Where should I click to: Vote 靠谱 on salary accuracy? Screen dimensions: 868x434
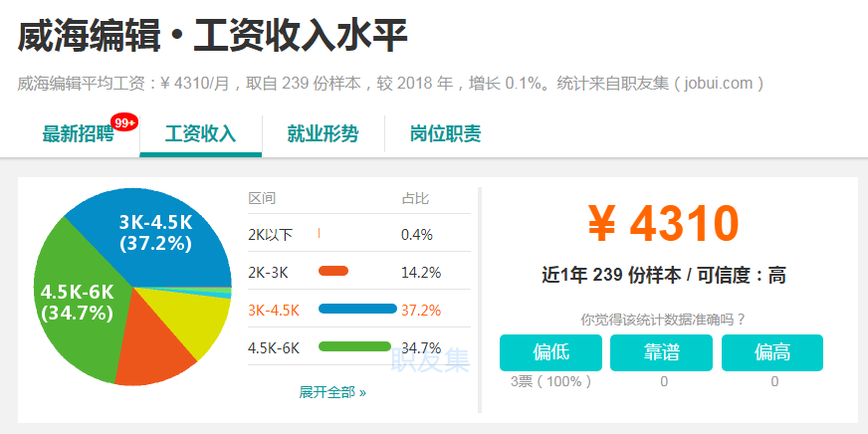click(x=661, y=352)
